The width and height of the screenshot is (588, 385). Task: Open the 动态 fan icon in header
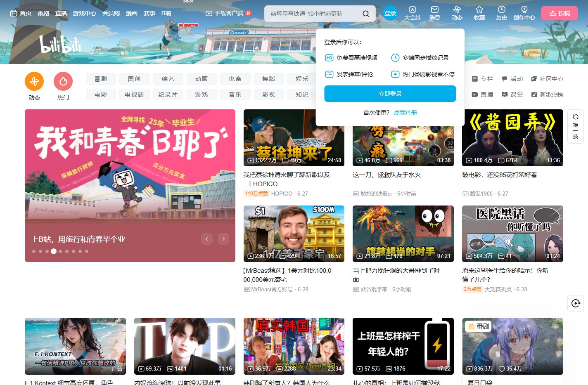pos(457,13)
